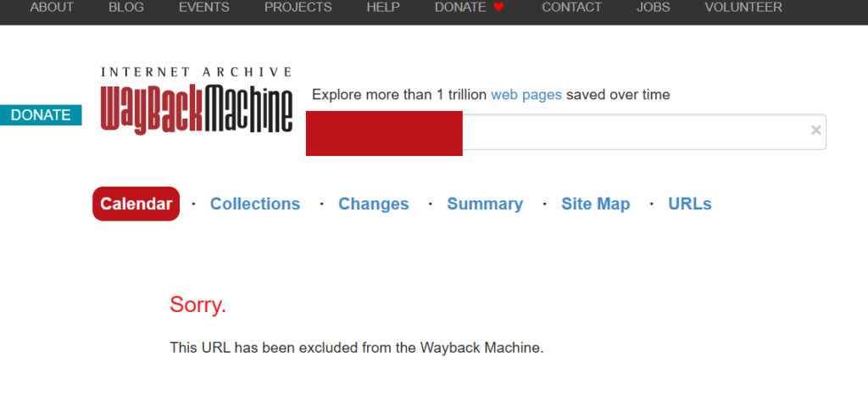The height and width of the screenshot is (413, 868).
Task: Open the VOLUNTEER page
Action: click(743, 7)
